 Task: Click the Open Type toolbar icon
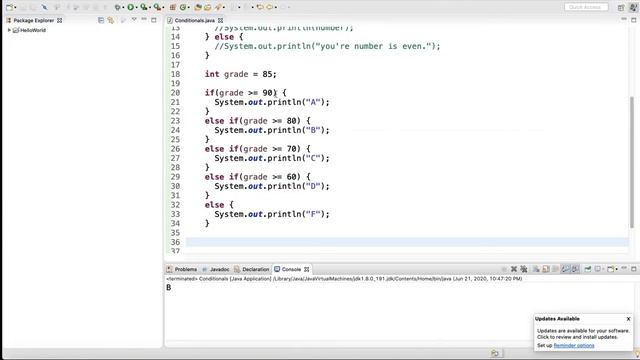coord(198,7)
